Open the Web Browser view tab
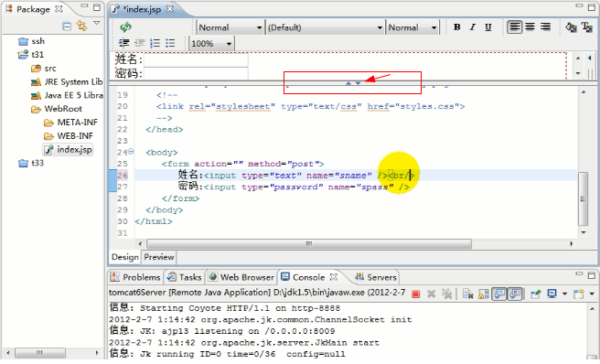 coord(241,277)
